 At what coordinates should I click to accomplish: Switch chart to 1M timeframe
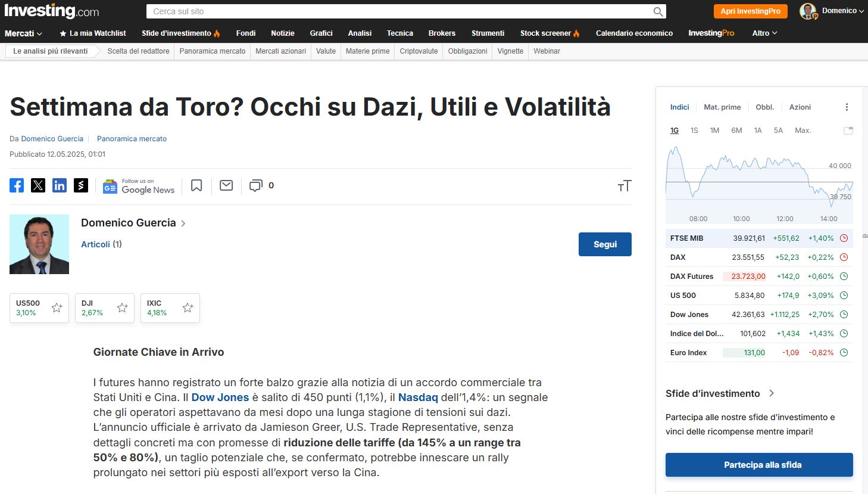click(x=714, y=131)
